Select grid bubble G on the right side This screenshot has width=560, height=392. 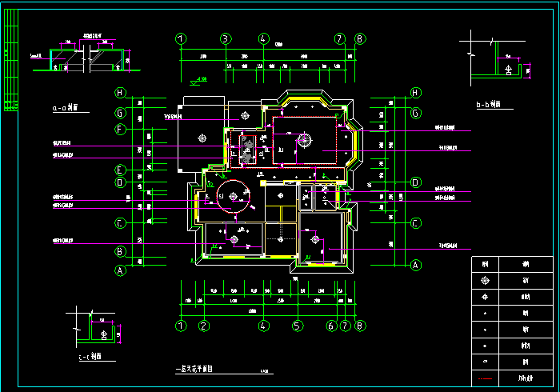click(415, 113)
